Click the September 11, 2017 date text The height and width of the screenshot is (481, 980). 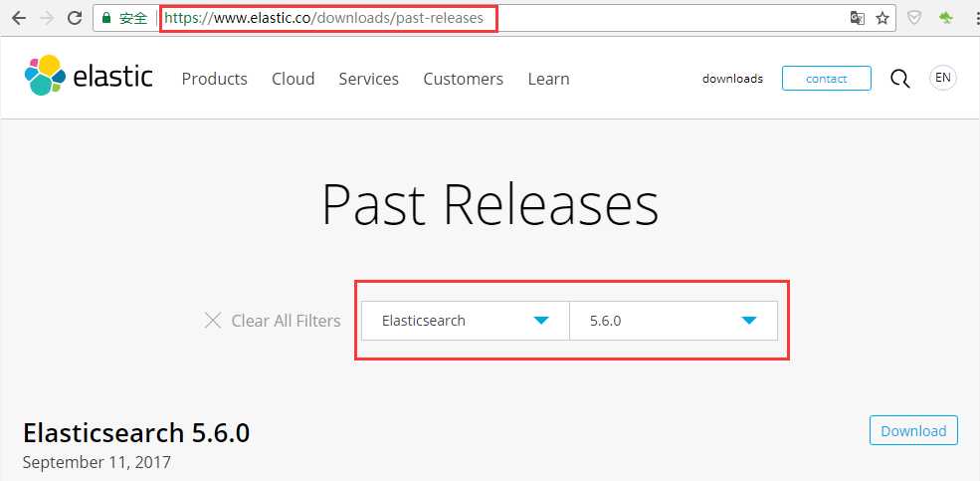pyautogui.click(x=97, y=463)
